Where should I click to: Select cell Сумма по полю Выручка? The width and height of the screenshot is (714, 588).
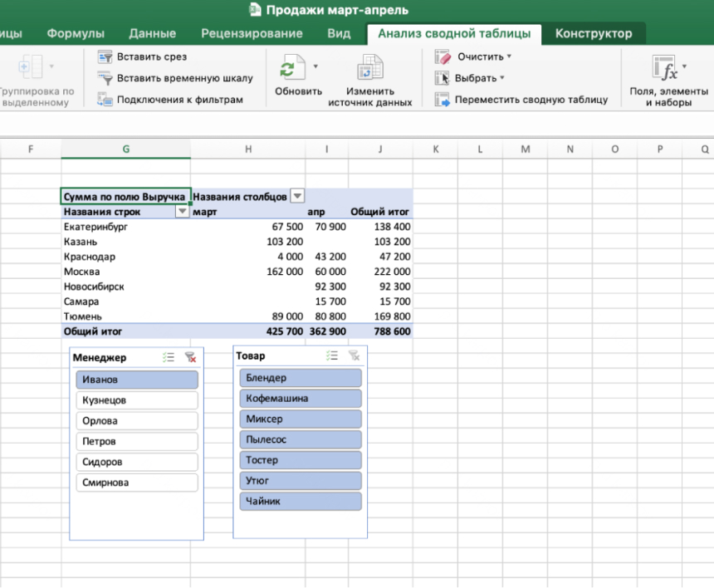click(125, 196)
